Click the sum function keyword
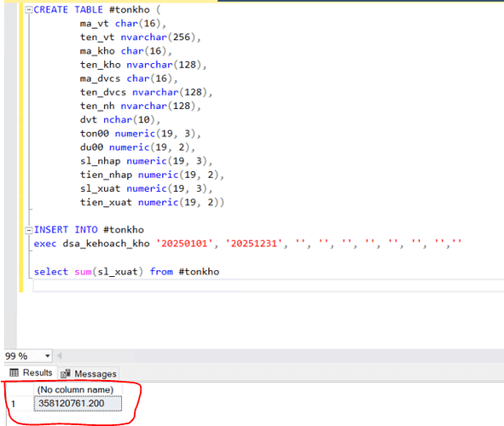Viewport: 504px width, 426px height. click(84, 272)
